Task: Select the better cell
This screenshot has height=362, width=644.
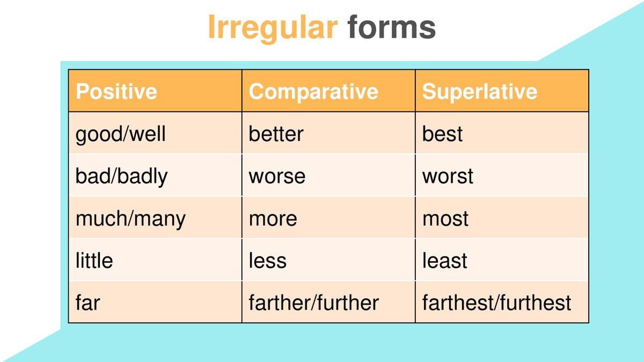Action: (328, 133)
